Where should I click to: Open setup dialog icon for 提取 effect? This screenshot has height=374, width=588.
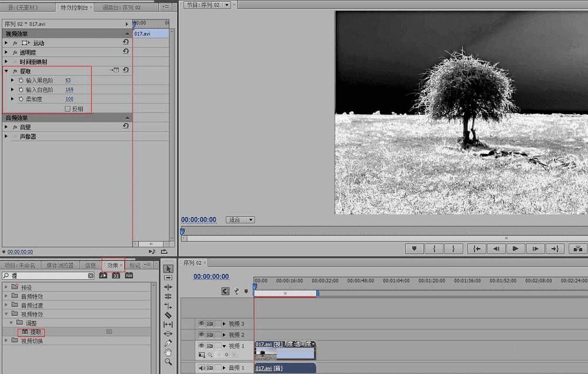[115, 71]
